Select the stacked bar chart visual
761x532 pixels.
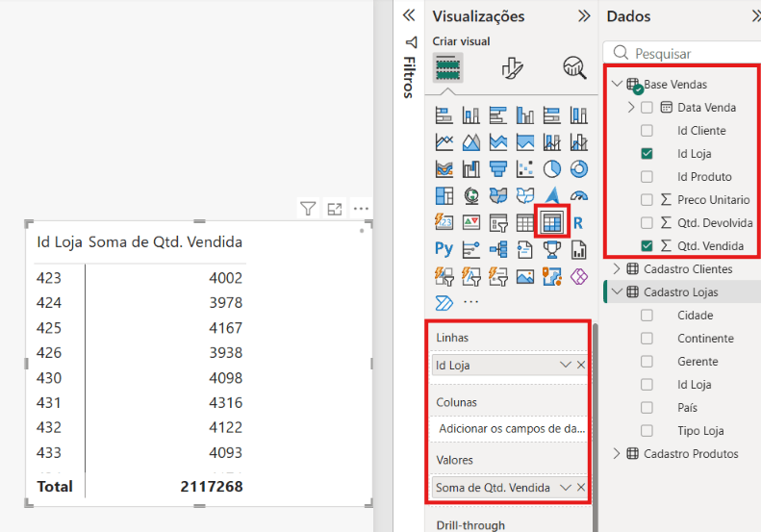[x=444, y=115]
